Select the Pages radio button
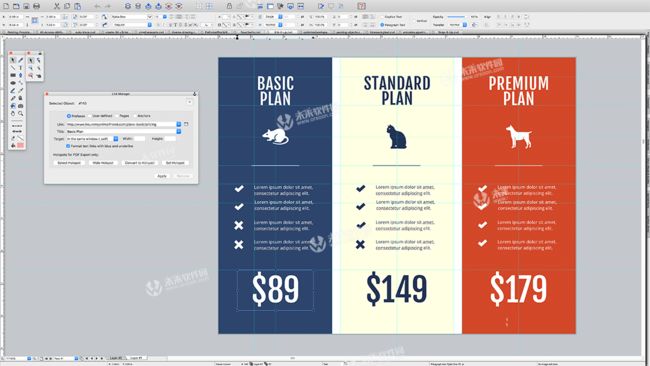The image size is (650, 366). pos(117,116)
